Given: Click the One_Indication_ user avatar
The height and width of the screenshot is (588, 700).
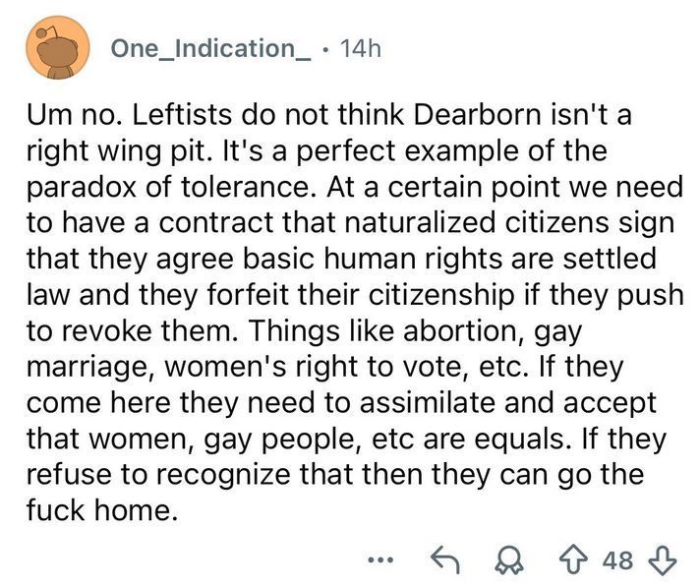Looking at the screenshot, I should [x=58, y=47].
